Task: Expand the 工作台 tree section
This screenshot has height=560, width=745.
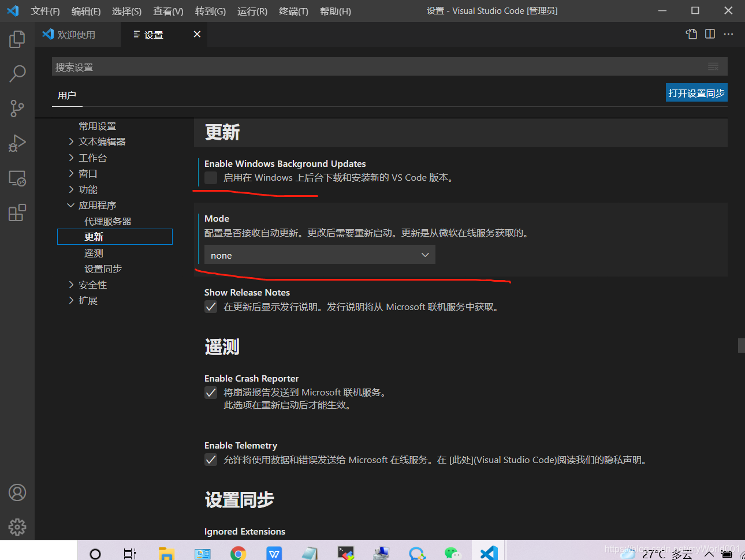Action: 71,158
